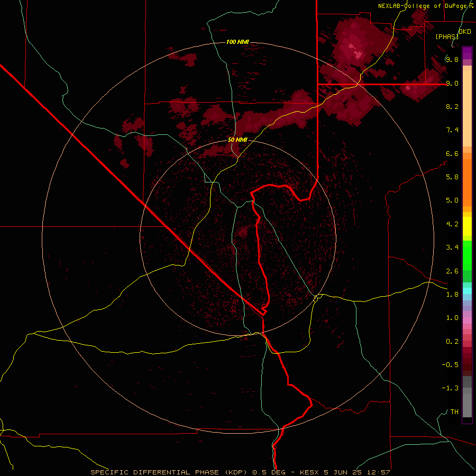The width and height of the screenshot is (476, 476).
Task: Click the pale peach color bar segment
Action: pos(467,108)
